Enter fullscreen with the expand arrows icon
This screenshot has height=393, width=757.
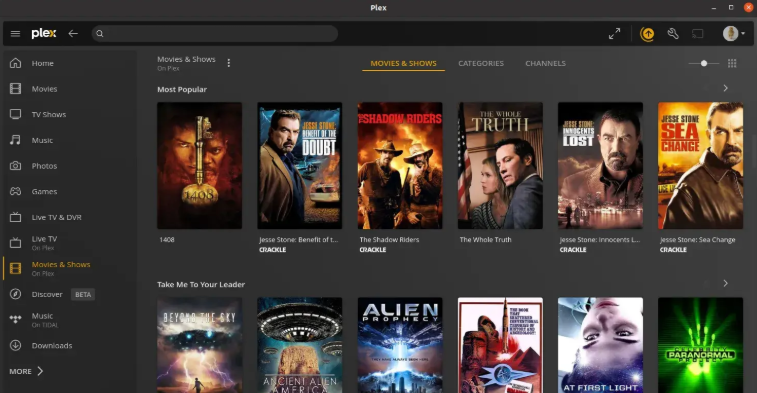pos(614,33)
